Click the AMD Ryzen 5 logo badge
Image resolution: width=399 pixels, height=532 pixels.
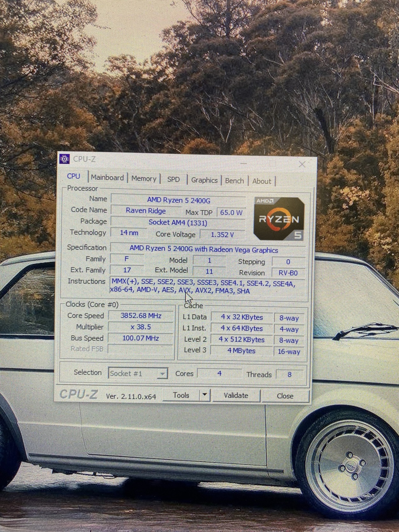tap(279, 219)
